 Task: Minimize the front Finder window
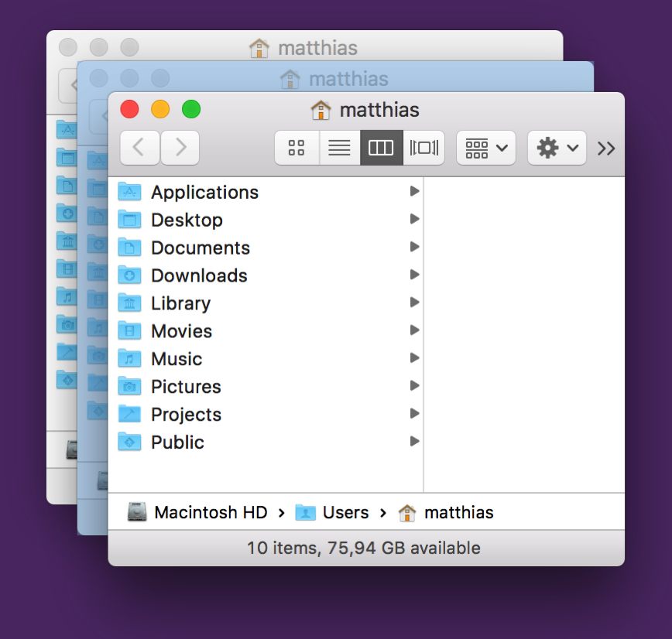point(160,109)
